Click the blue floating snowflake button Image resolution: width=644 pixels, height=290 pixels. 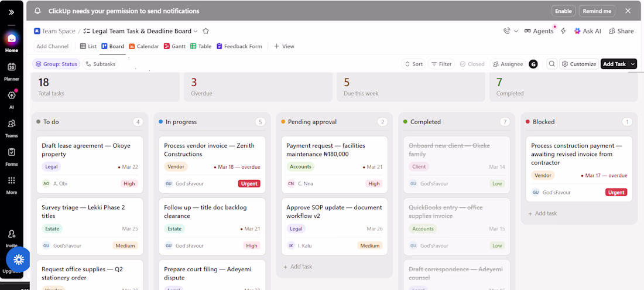tap(19, 259)
